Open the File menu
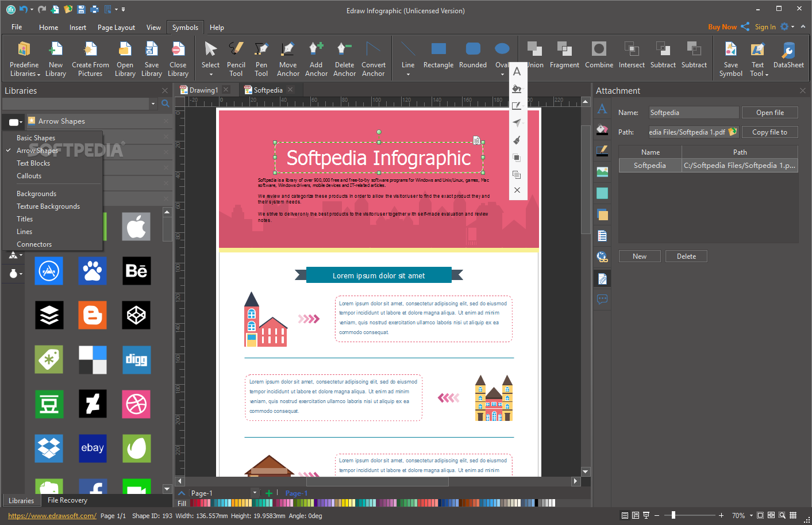The image size is (812, 525). click(17, 27)
